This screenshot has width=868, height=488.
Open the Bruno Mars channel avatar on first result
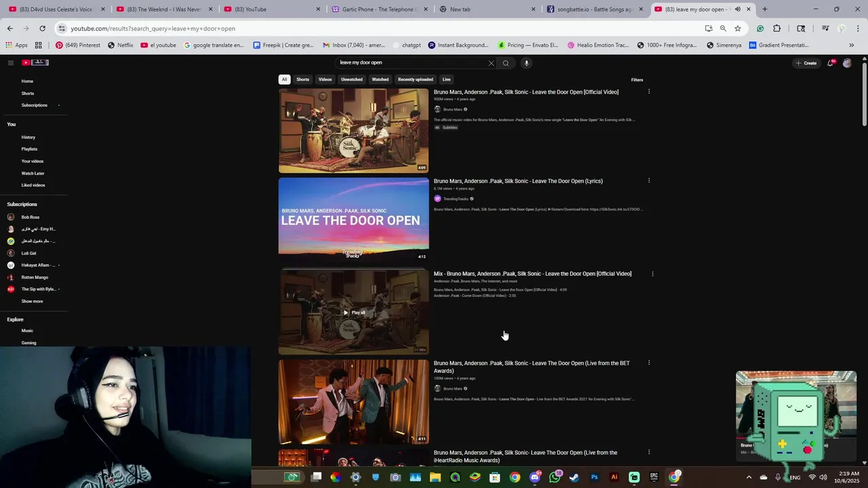coord(437,109)
